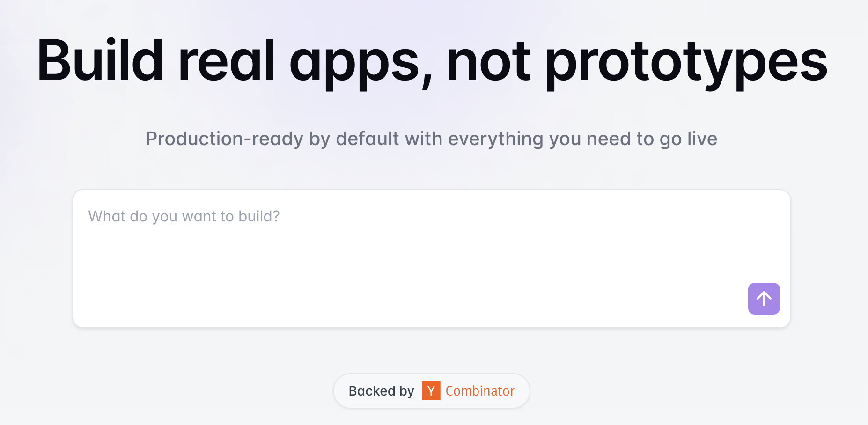Open the Combinator link text
868x425 pixels.
(x=480, y=391)
